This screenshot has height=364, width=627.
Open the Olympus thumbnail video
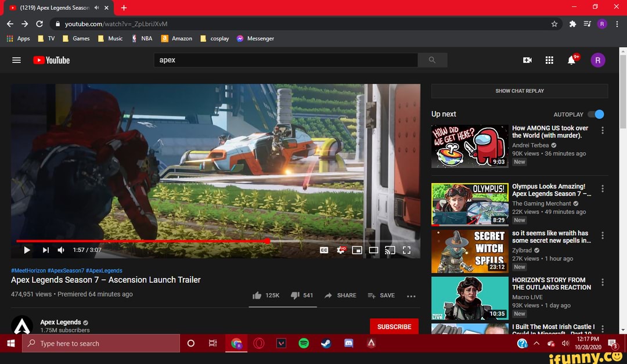470,204
